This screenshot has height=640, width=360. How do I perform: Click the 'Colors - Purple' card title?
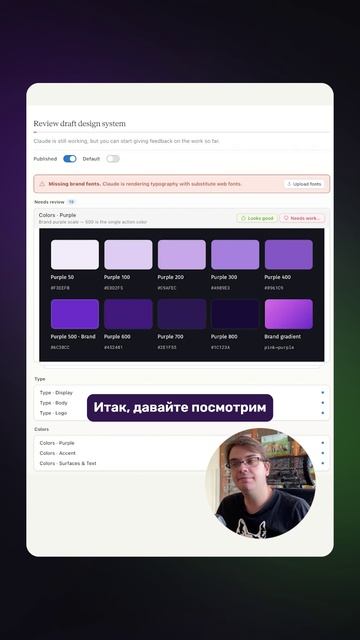pos(57,215)
